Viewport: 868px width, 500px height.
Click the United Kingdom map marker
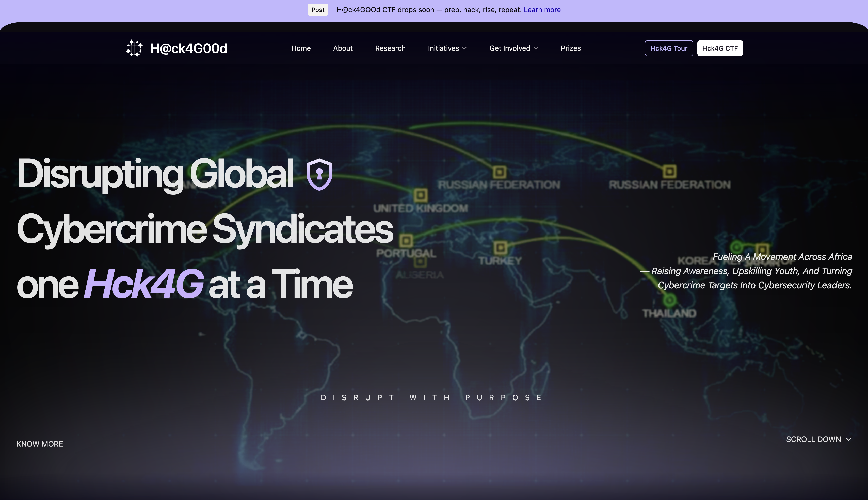pyautogui.click(x=421, y=195)
